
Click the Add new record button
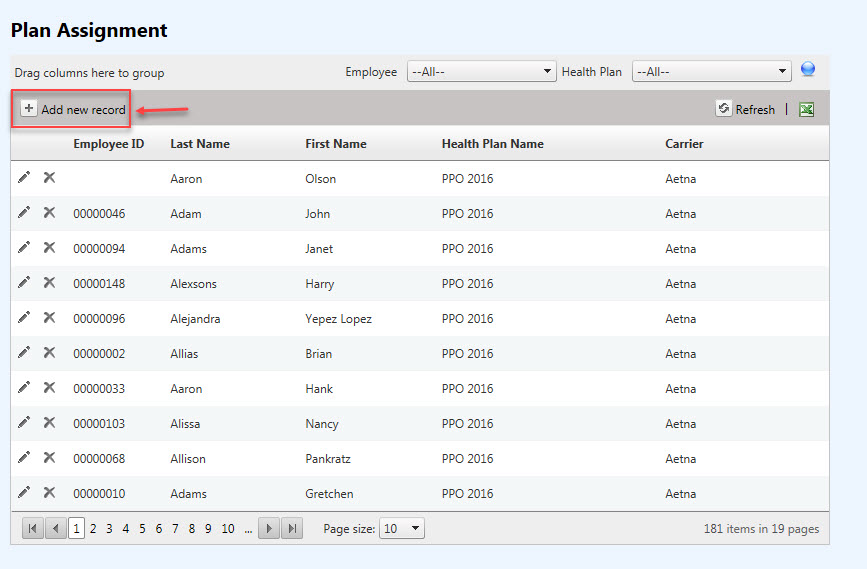click(x=73, y=109)
